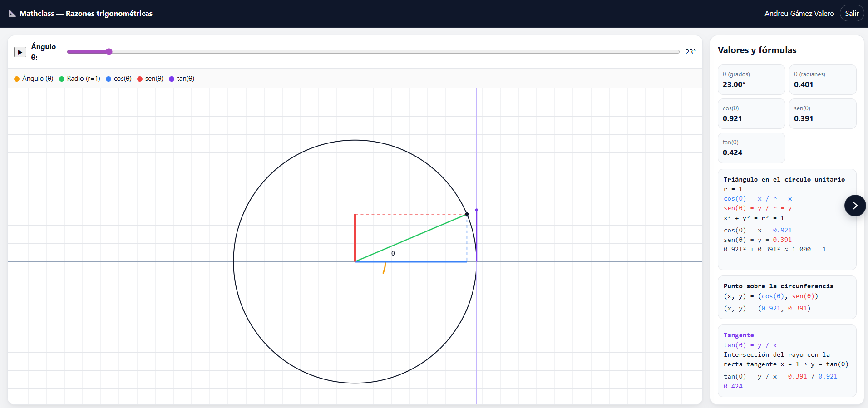Click the 'Valores y fórmulas' heading
Image resolution: width=868 pixels, height=408 pixels.
click(757, 50)
